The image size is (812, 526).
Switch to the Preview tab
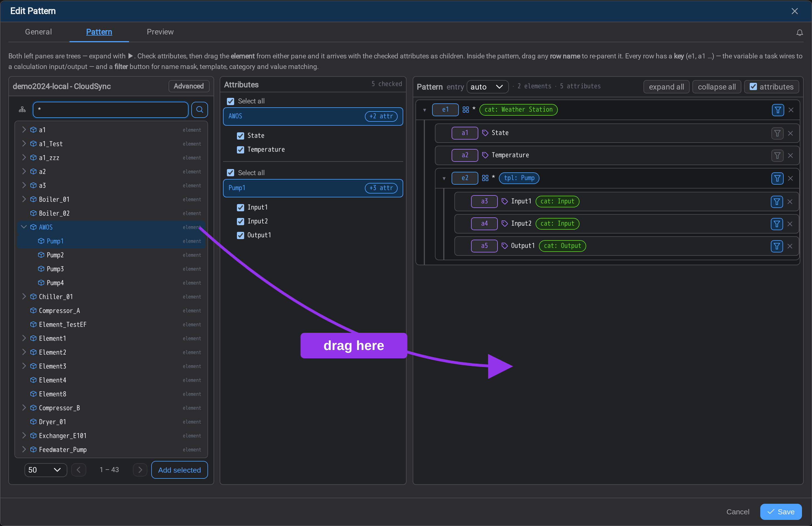(x=160, y=32)
